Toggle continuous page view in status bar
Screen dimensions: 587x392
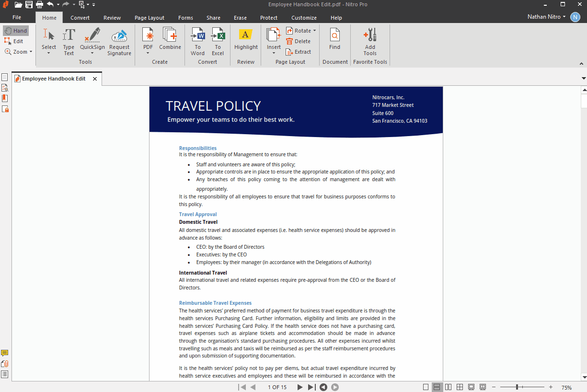click(437, 387)
